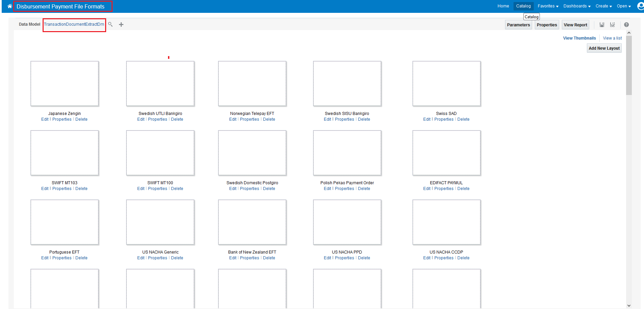The width and height of the screenshot is (644, 309).
Task: Select the Norwegian Telepay EFT thumbnail
Action: pos(252,84)
